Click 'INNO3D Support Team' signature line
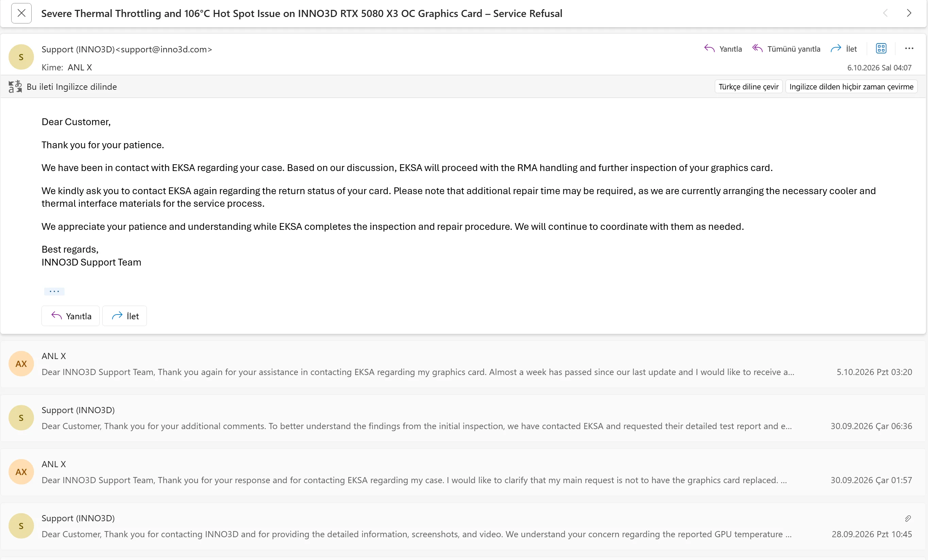Viewport: 928px width, 560px height. (91, 262)
